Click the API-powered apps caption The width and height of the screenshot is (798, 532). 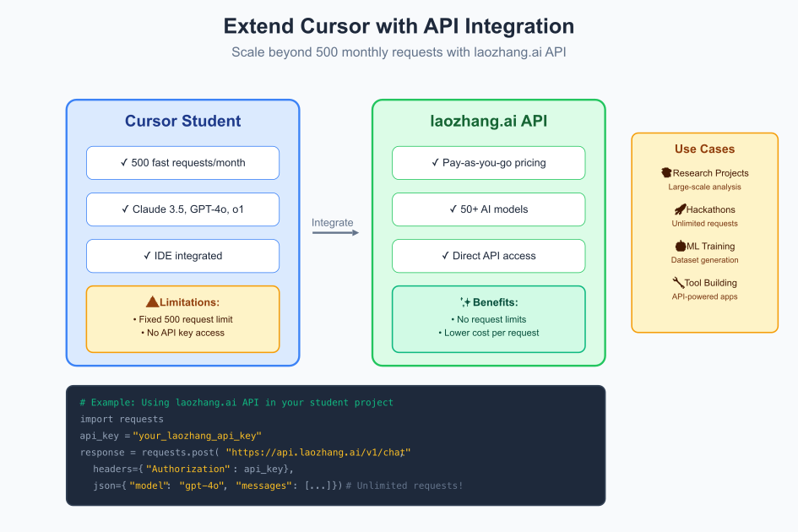705,296
